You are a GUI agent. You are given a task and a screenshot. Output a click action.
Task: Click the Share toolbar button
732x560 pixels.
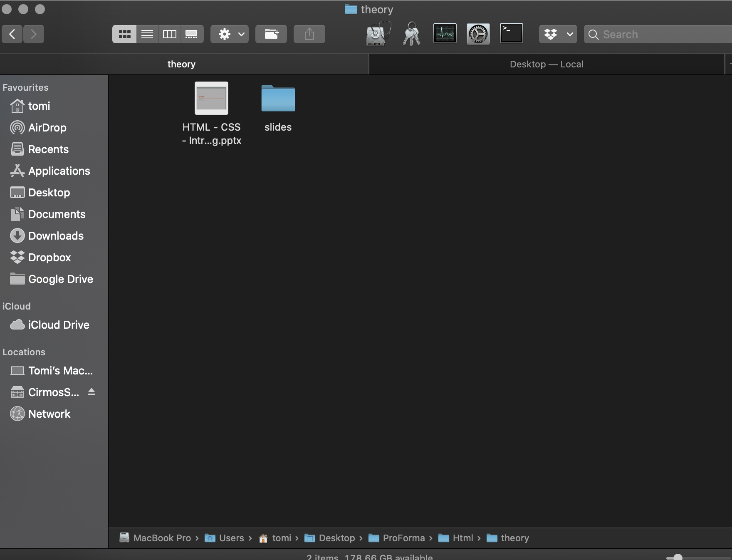tap(309, 34)
